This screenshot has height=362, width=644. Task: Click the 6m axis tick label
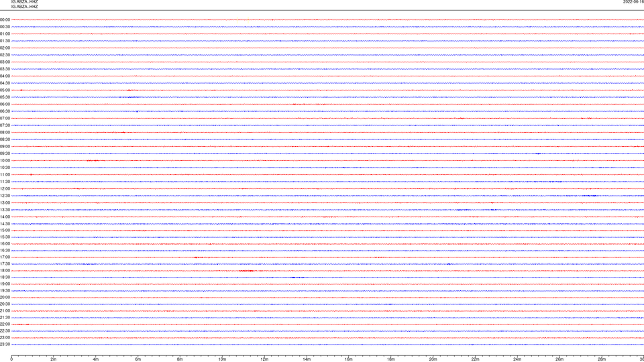coord(138,359)
